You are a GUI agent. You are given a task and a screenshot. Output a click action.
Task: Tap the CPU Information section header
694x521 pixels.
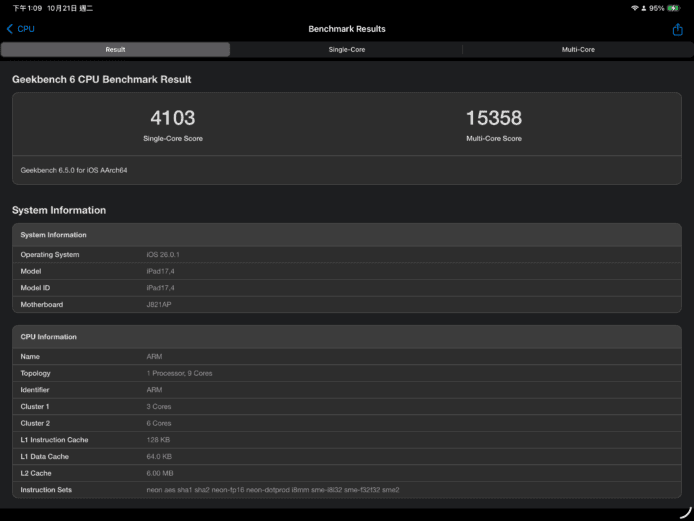(x=346, y=337)
